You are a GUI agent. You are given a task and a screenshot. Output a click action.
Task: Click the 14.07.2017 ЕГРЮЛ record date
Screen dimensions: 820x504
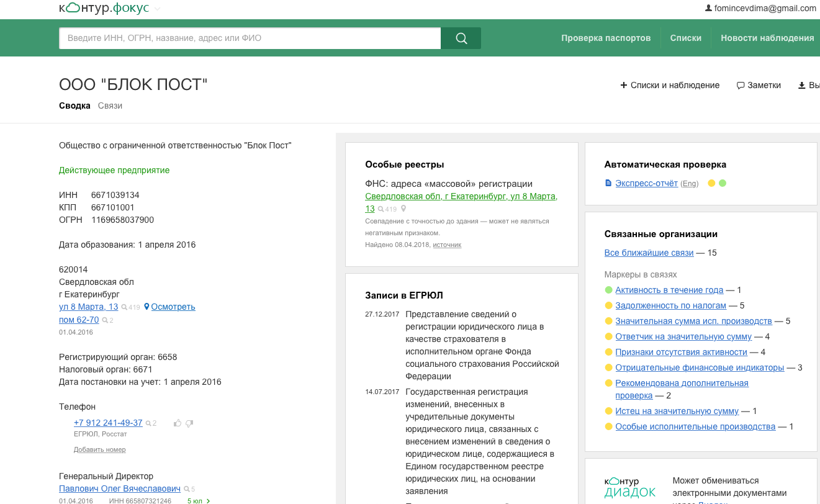(381, 392)
